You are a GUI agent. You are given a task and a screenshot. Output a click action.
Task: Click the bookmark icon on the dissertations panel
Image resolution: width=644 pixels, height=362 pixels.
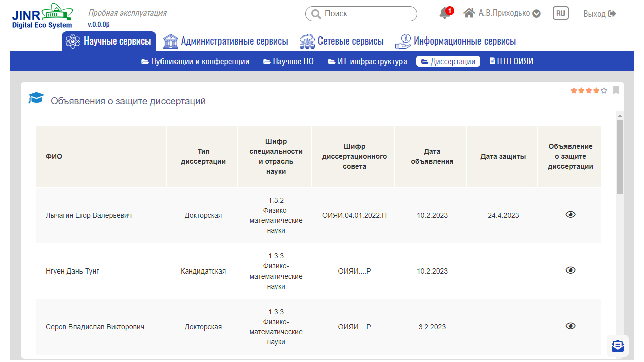(616, 90)
